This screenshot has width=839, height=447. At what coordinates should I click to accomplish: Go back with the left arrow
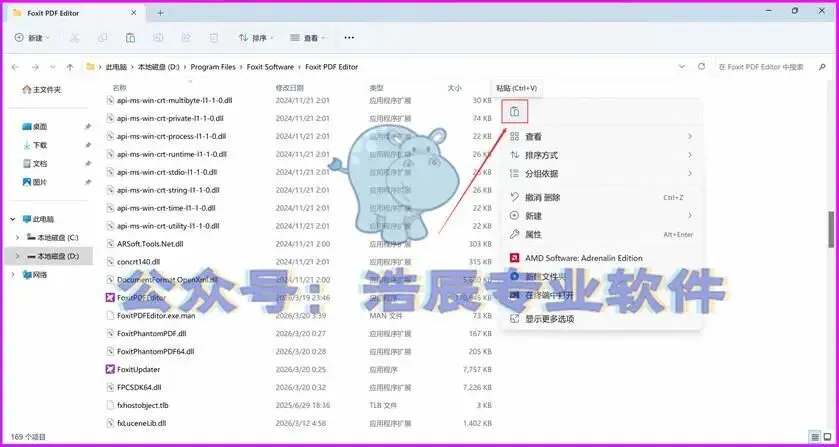point(15,67)
